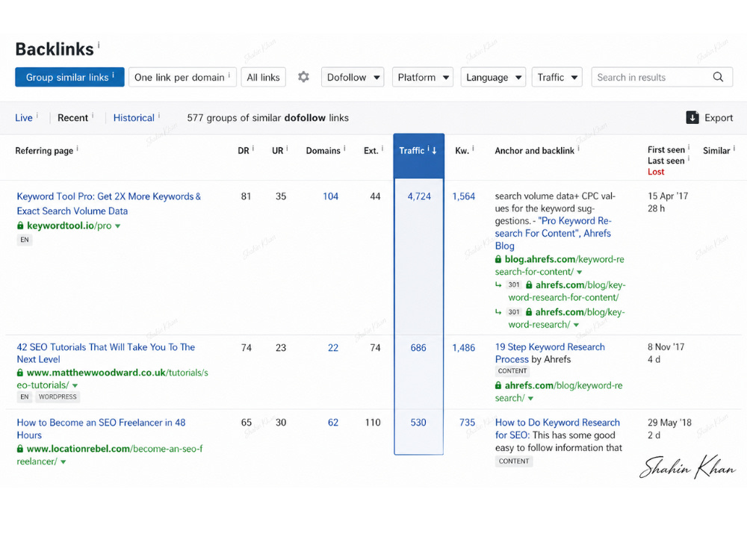Click the search magnifier icon

[718, 77]
